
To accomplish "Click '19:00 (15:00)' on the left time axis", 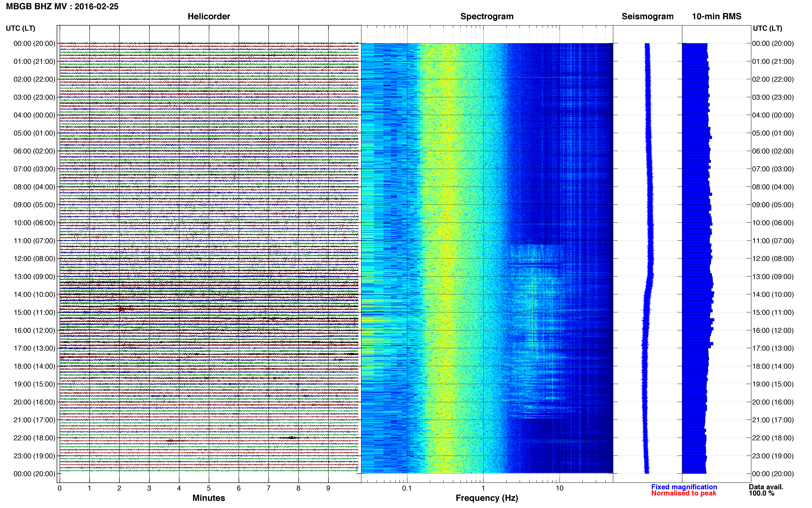I will (x=34, y=384).
